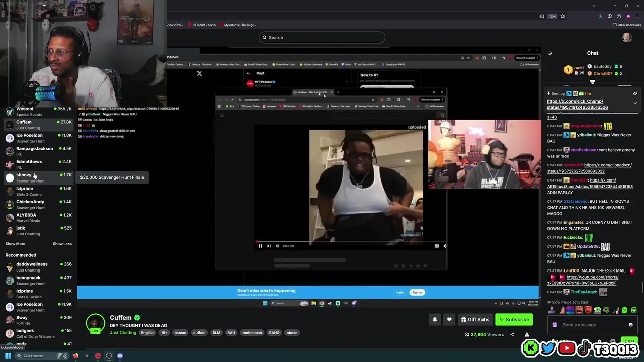Open bennymack recommended channel
The width and height of the screenshot is (644, 362).
click(x=39, y=280)
